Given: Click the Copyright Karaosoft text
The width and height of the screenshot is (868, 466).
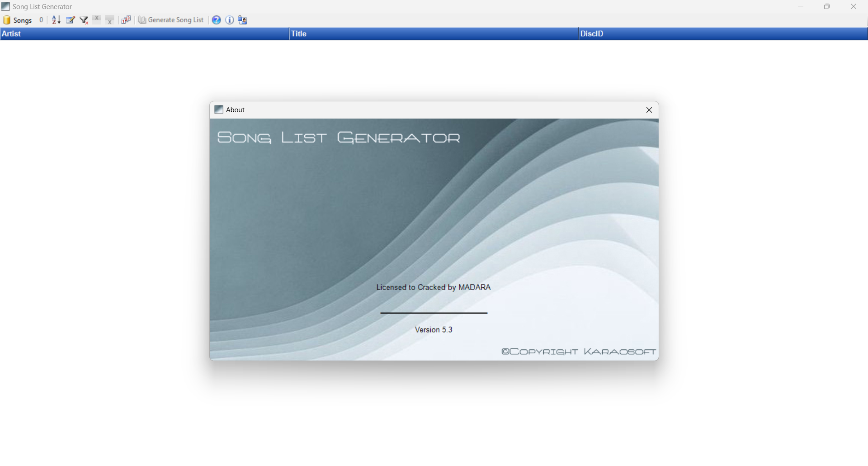Looking at the screenshot, I should pyautogui.click(x=579, y=352).
